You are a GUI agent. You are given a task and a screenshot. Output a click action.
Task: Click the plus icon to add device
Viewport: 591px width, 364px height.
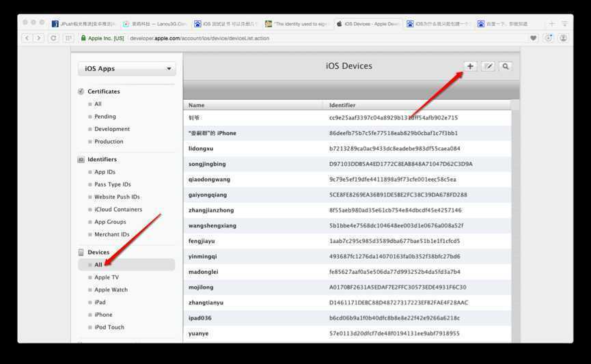[x=470, y=66]
